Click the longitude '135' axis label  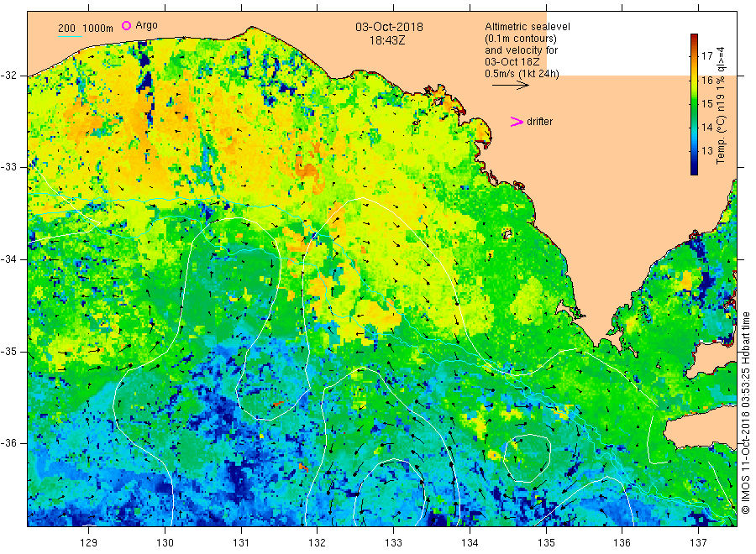click(x=546, y=543)
